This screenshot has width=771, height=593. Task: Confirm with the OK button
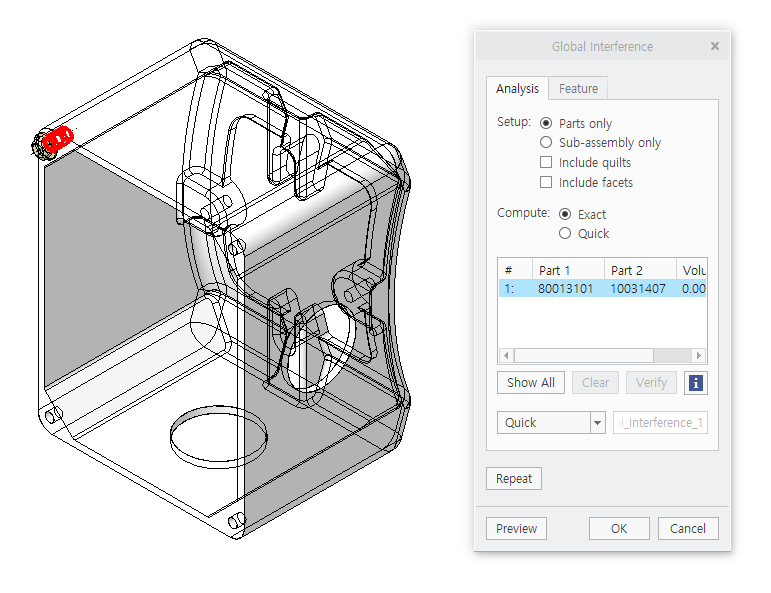619,529
